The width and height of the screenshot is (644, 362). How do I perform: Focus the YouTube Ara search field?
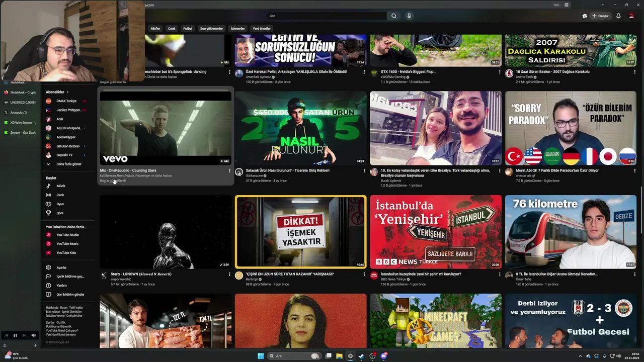327,16
